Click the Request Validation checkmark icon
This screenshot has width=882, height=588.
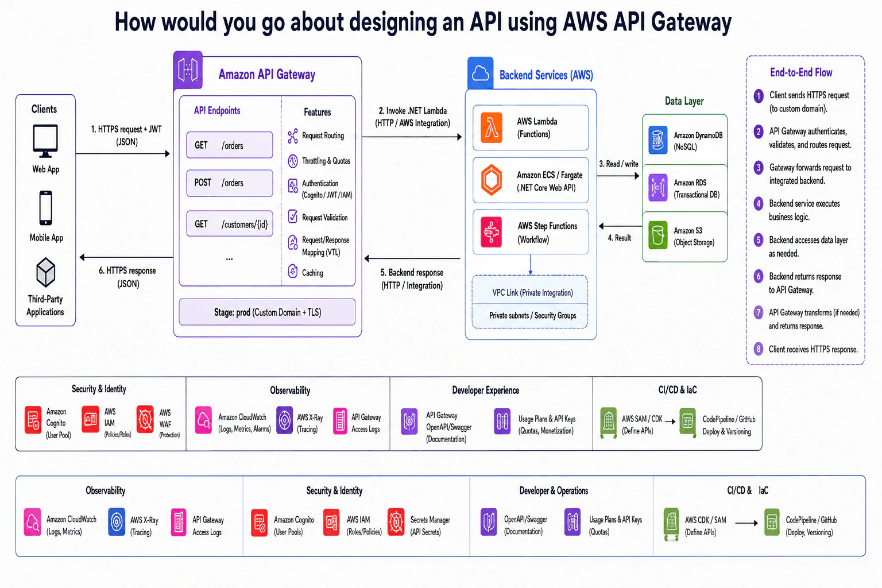(x=293, y=216)
